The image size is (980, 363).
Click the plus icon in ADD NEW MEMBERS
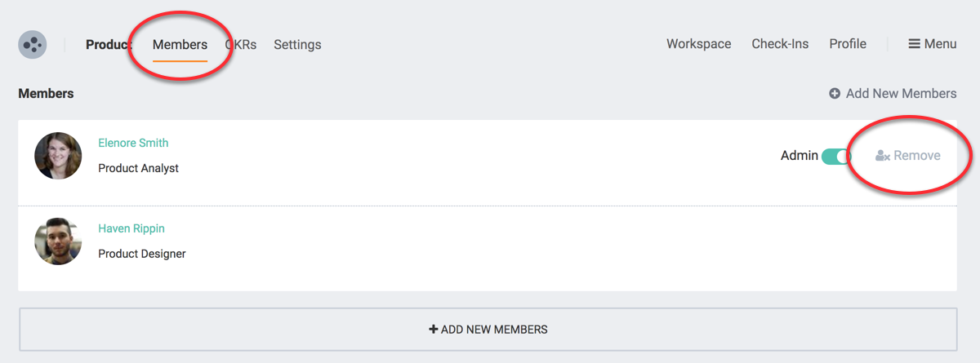coord(434,330)
